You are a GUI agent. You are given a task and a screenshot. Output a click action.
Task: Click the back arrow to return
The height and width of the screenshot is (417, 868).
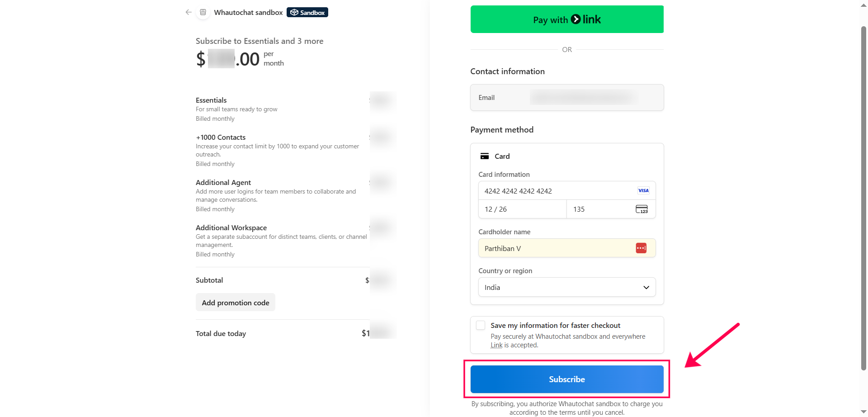[x=189, y=12]
